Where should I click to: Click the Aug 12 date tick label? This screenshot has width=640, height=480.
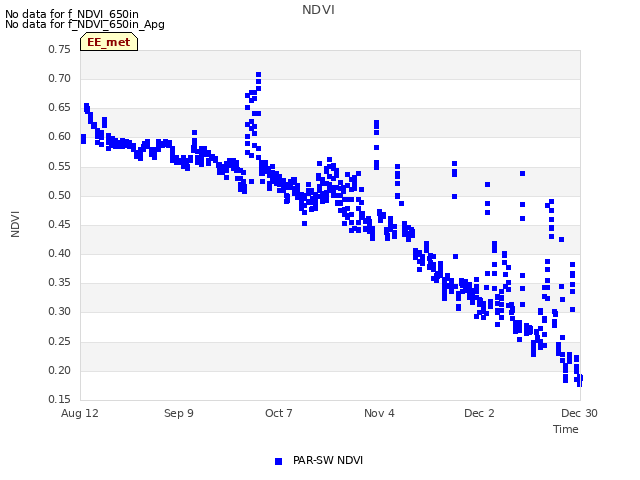point(80,413)
